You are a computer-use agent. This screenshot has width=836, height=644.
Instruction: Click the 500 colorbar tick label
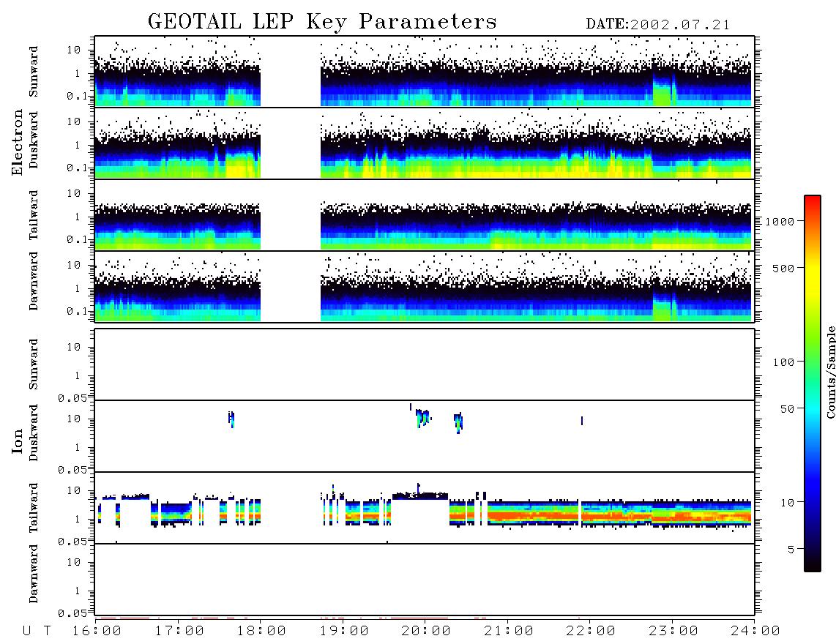pyautogui.click(x=783, y=268)
